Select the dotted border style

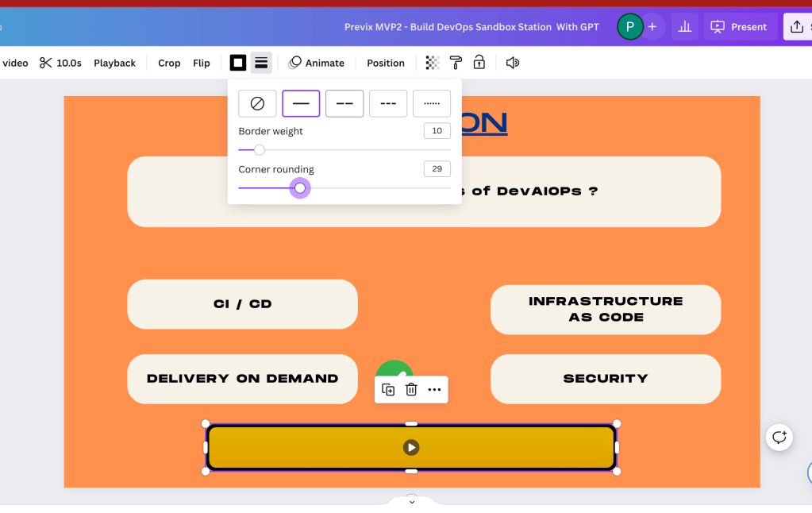(x=431, y=103)
